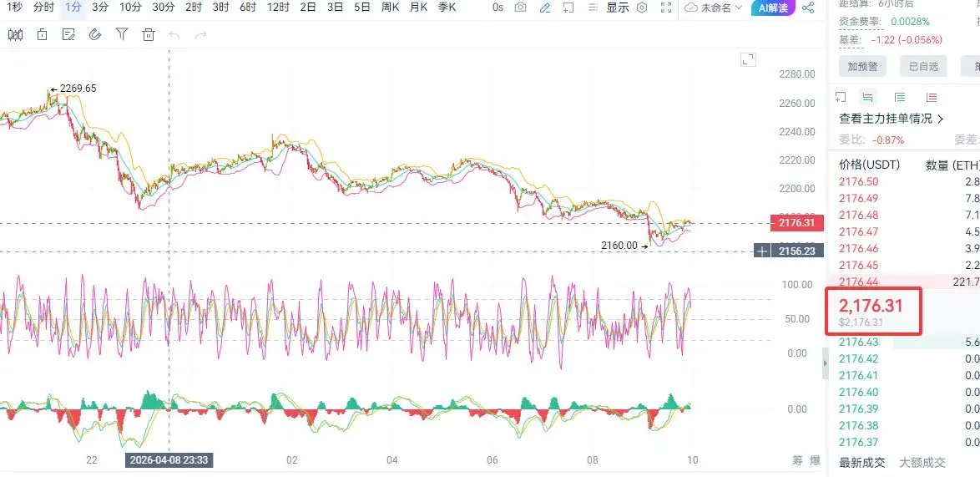Switch to the 3时 timeframe
This screenshot has width=980, height=477.
220,8
